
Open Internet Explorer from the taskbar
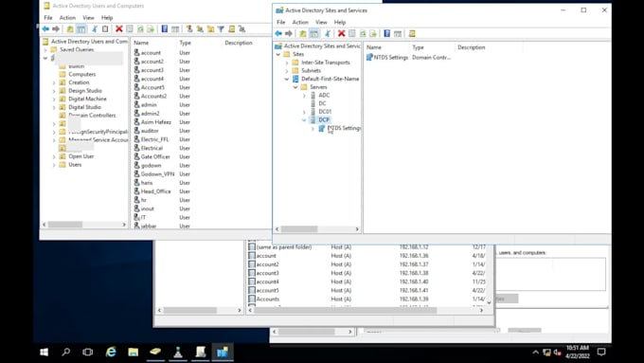(x=111, y=352)
